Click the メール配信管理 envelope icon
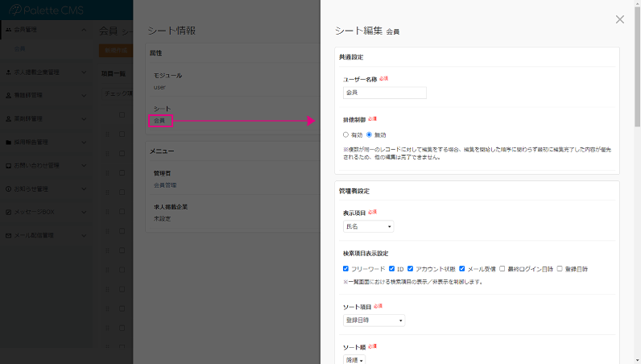Screen dimensions: 641x364 [9, 236]
